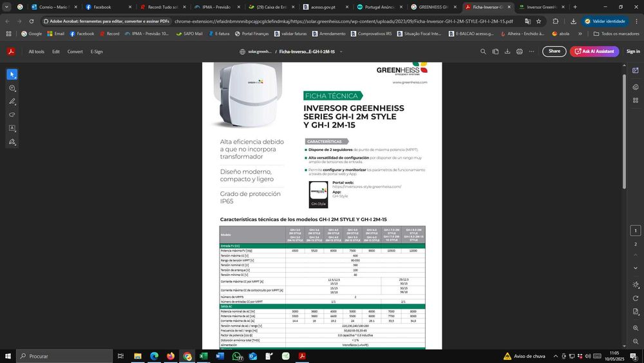Open a new browser tab

point(575,7)
